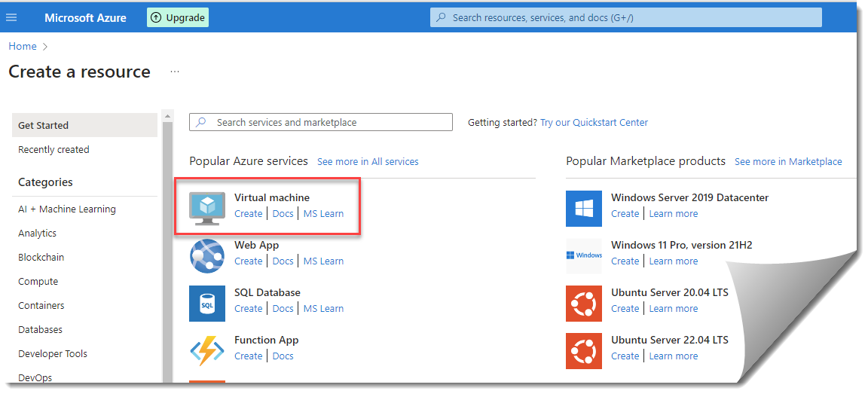The image size is (868, 394).
Task: Choose Databases category
Action: pyautogui.click(x=41, y=329)
